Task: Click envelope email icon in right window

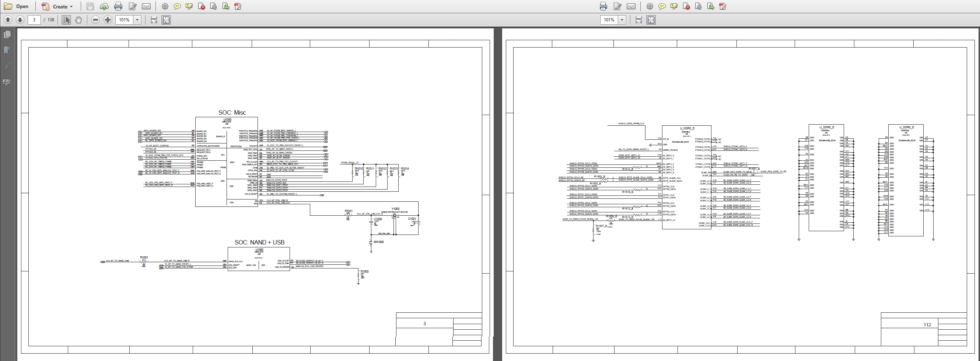Action: coord(631,7)
